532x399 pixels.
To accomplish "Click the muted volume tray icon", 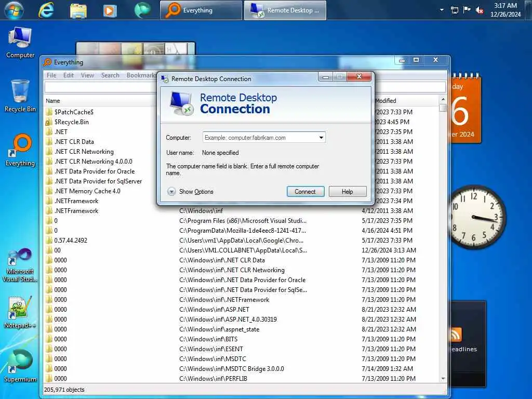I will click(480, 10).
